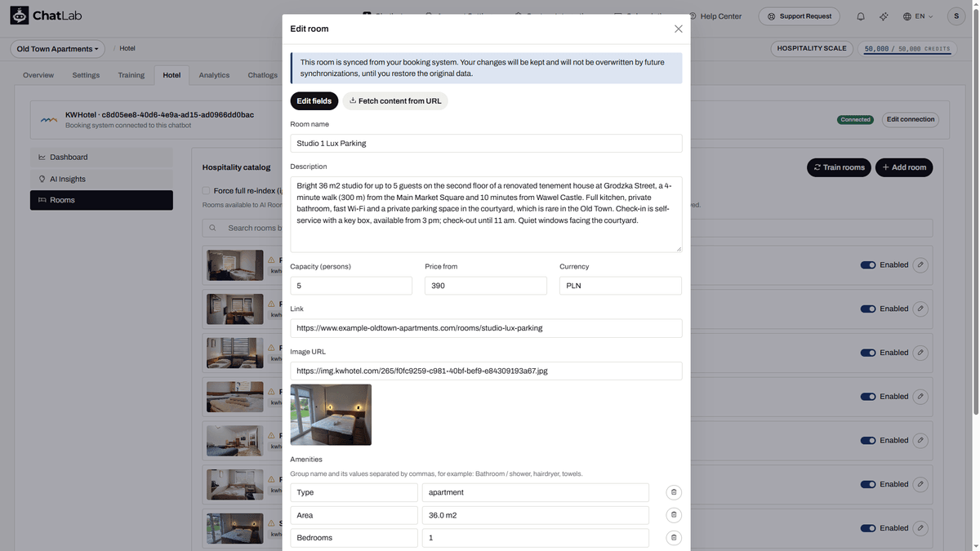Select Dashboard in the hotel sidebar
980x551 pixels.
point(101,157)
